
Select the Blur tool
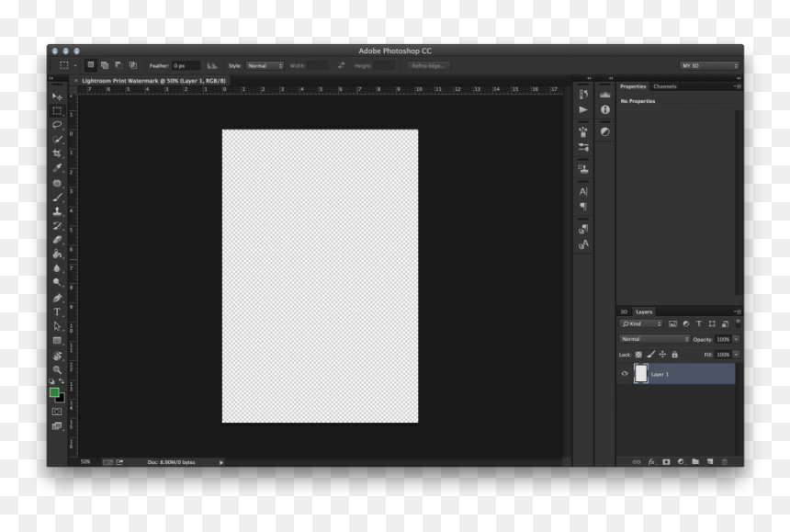(x=58, y=268)
